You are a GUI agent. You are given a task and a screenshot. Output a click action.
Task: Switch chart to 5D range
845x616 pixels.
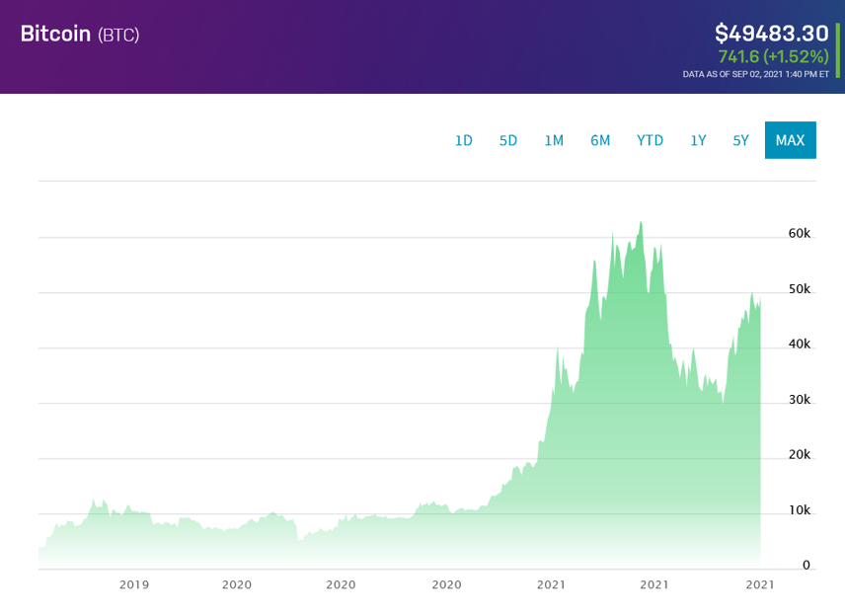coord(508,140)
